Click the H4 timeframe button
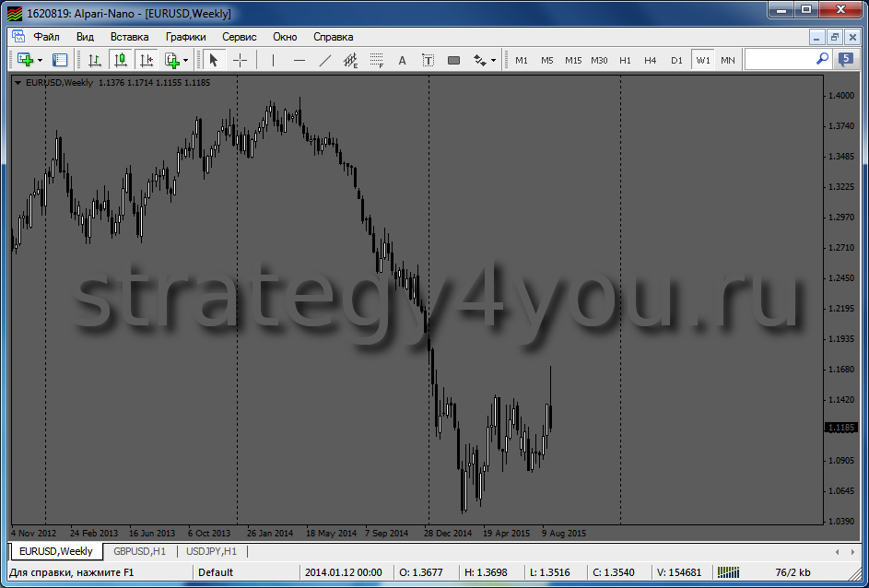 [651, 60]
